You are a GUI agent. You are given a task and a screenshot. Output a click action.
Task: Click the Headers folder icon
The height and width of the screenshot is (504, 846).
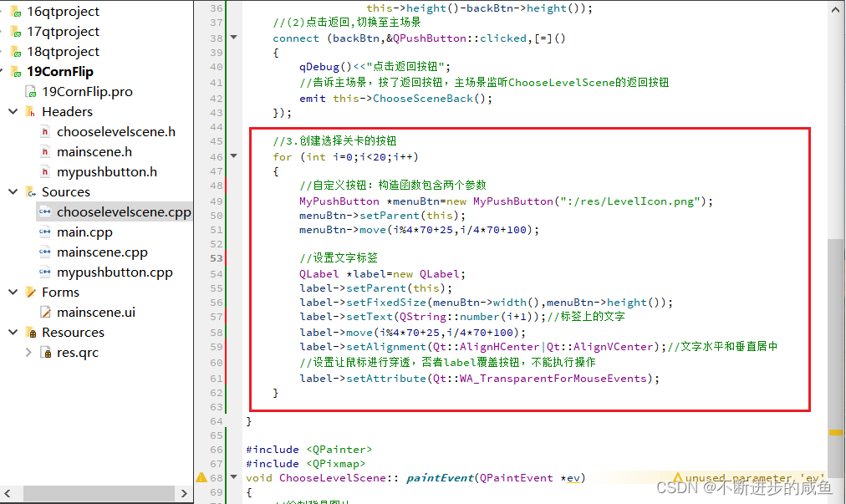31,112
